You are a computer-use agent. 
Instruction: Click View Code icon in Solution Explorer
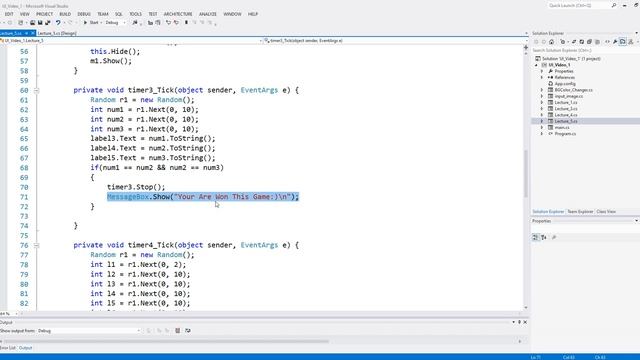pyautogui.click(x=607, y=42)
